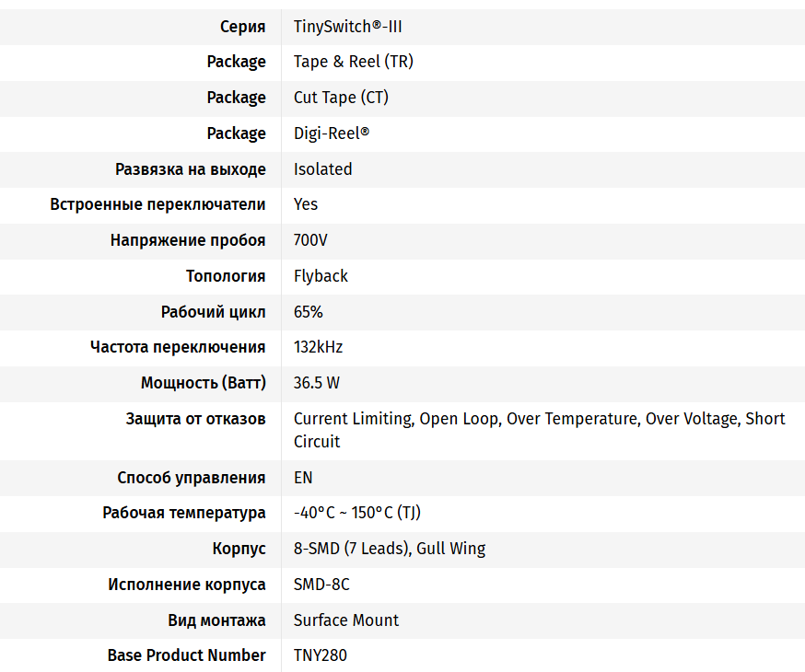The image size is (805, 672).
Task: Select the 'Tape & Reel (TR)' value
Action: tap(353, 62)
